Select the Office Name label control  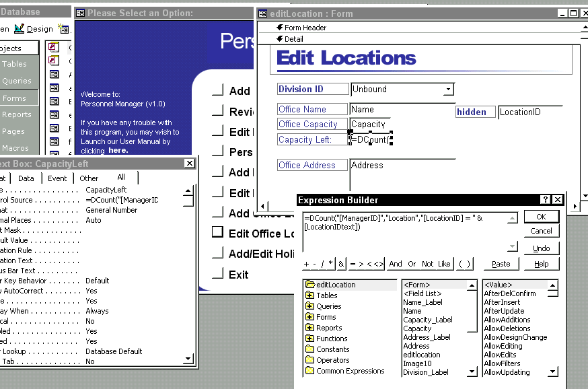(312, 109)
